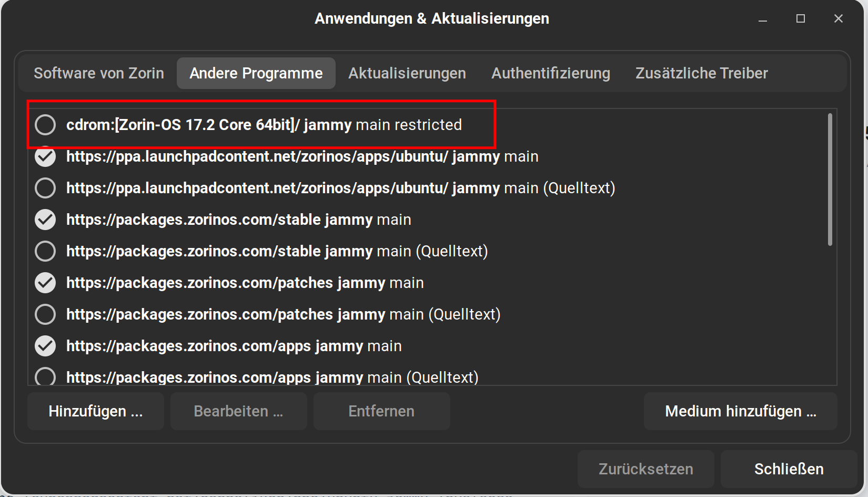Viewport: 868px width, 497px height.
Task: Select the packages.zorinos.com/apps jammy main row text
Action: pyautogui.click(x=234, y=346)
